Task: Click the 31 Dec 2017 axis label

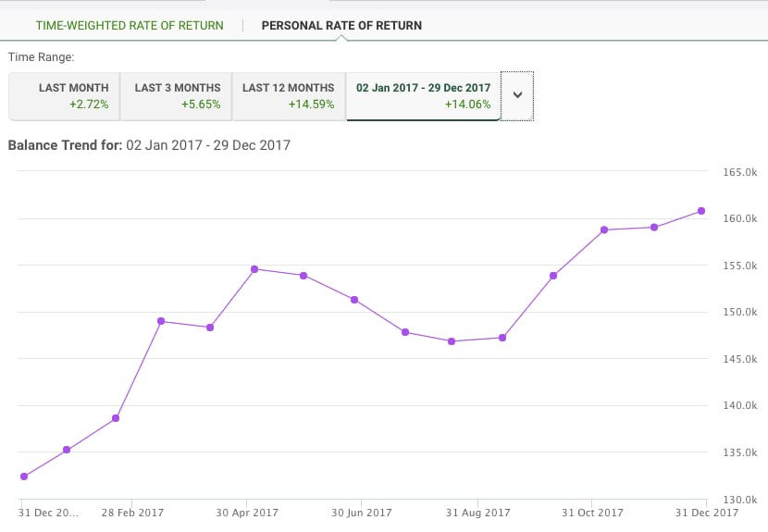Action: point(707,513)
